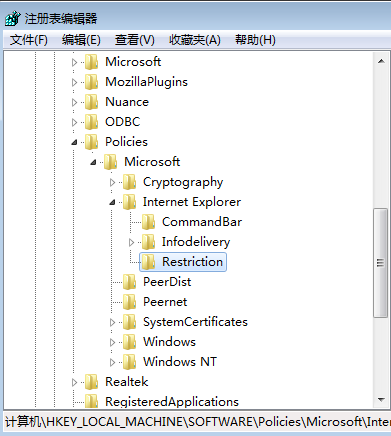Click the ODBC folder icon

[x=91, y=122]
